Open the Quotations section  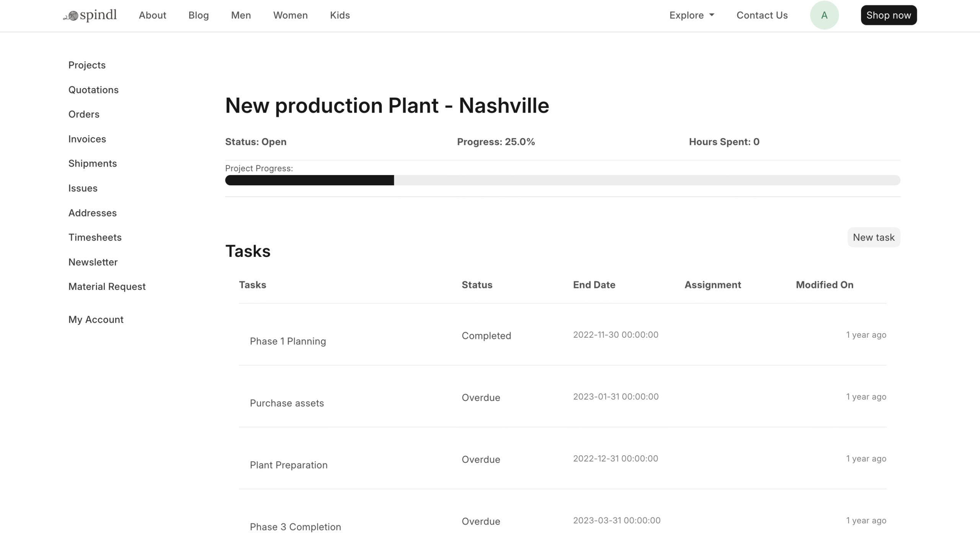93,90
